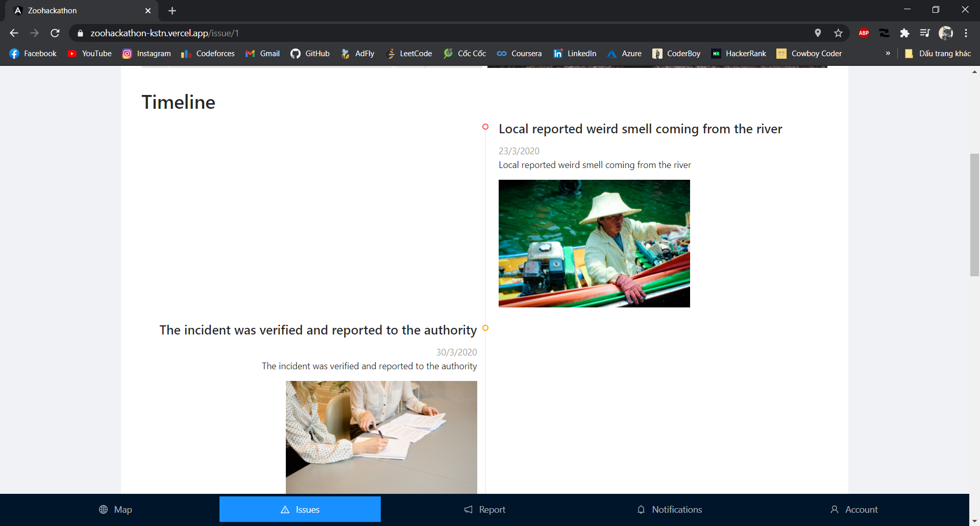Screen dimensions: 980x526
Task: Bookmark this page with the star icon
Action: click(x=838, y=33)
